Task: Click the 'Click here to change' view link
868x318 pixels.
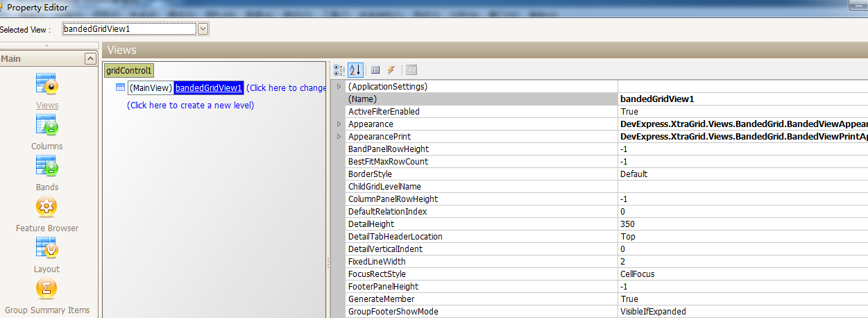Action: [286, 87]
